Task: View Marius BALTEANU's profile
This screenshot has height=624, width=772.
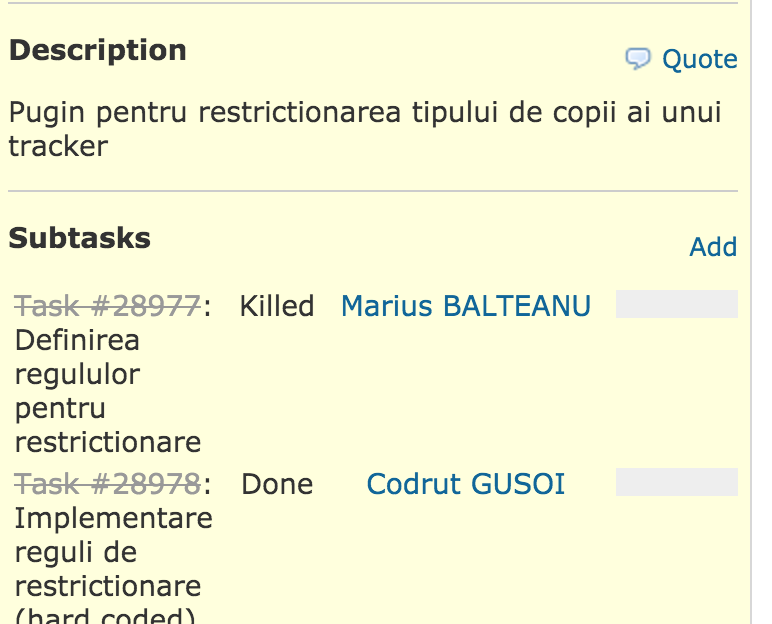Action: 465,306
